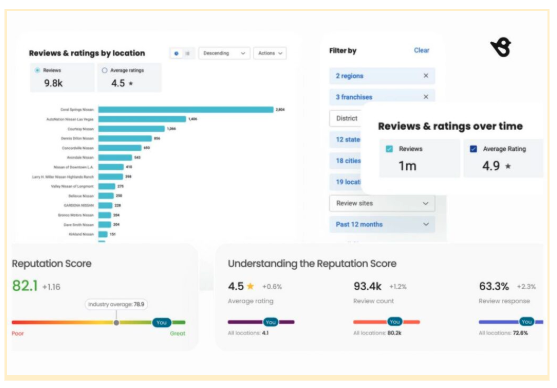Click the 2 regions filter chip

pyautogui.click(x=382, y=76)
